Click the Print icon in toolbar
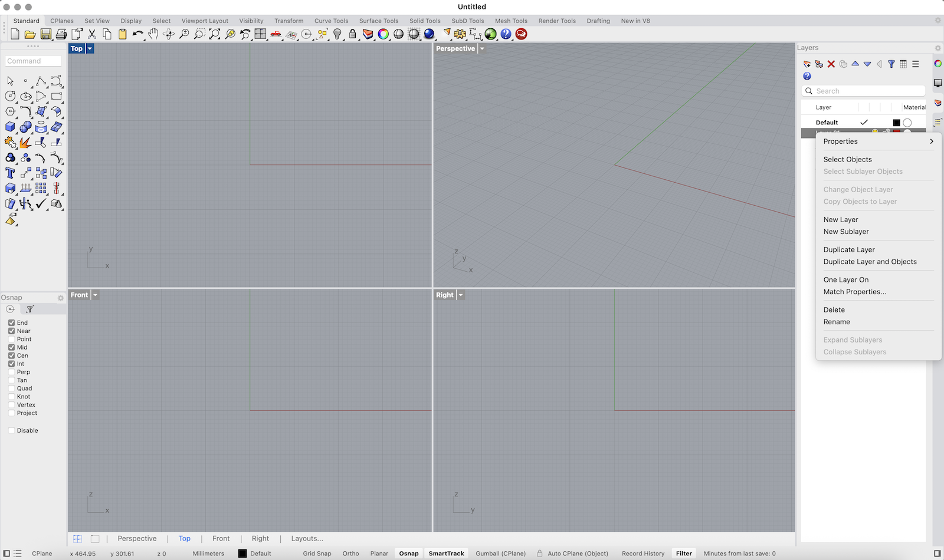The image size is (944, 560). click(61, 34)
